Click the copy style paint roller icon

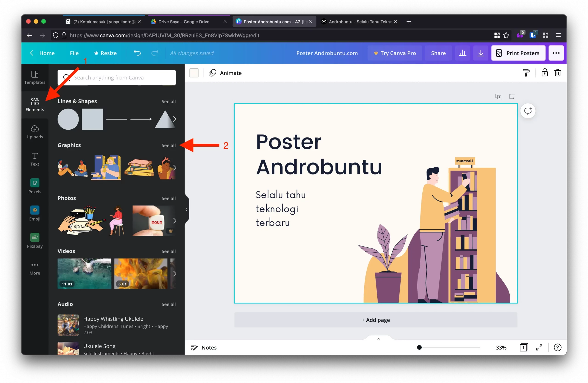point(526,73)
